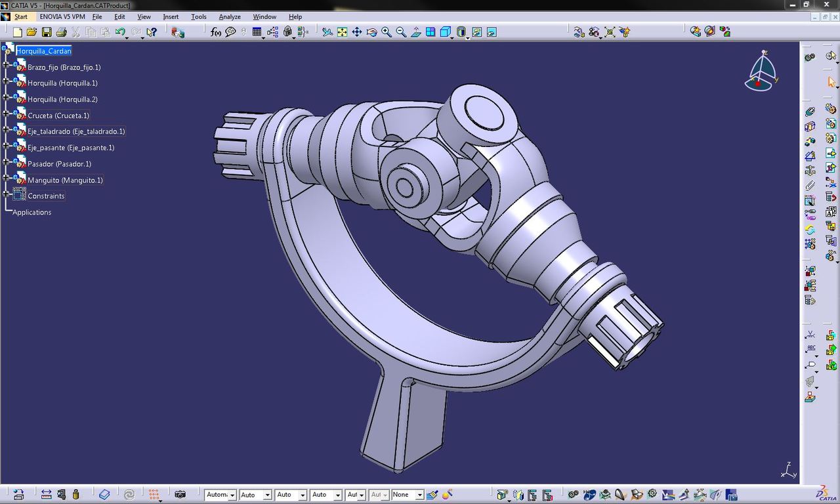Viewport: 840px width, 504px height.
Task: Click the Isometric View cube icon
Action: click(x=445, y=31)
